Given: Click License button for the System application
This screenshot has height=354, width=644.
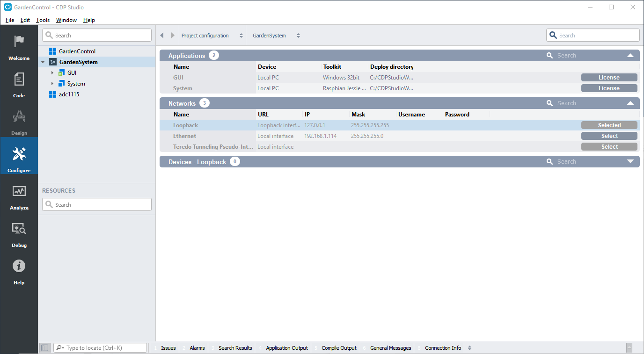Looking at the screenshot, I should click(609, 88).
